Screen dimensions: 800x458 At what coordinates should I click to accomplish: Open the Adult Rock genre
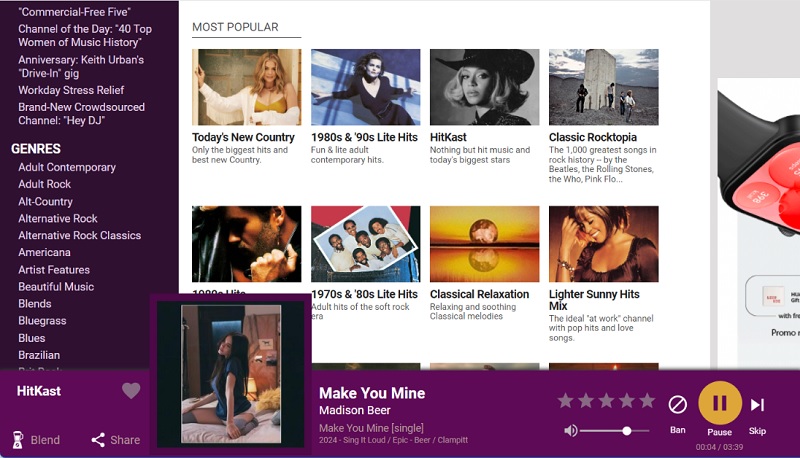(x=44, y=184)
